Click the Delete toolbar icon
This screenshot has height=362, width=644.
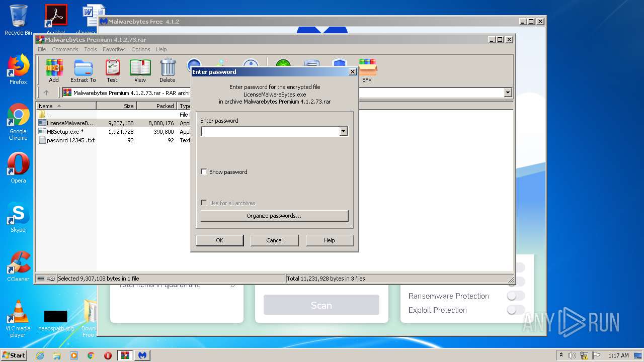point(168,70)
